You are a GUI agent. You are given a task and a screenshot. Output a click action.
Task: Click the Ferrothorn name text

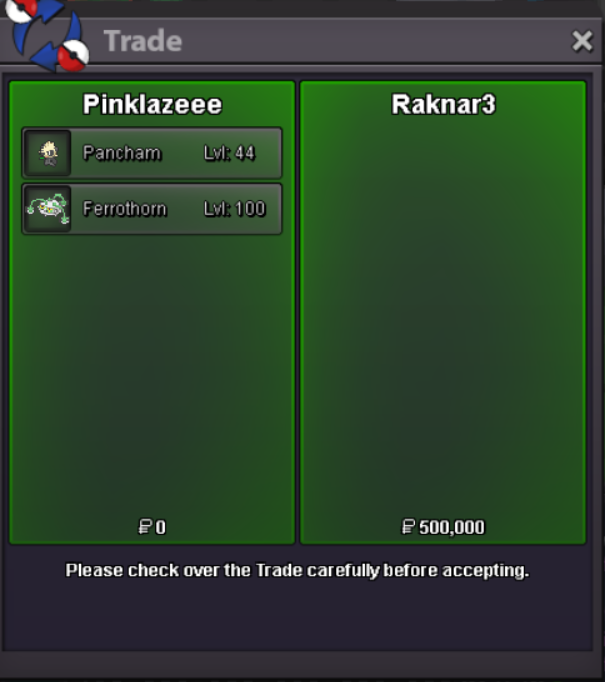pos(125,209)
